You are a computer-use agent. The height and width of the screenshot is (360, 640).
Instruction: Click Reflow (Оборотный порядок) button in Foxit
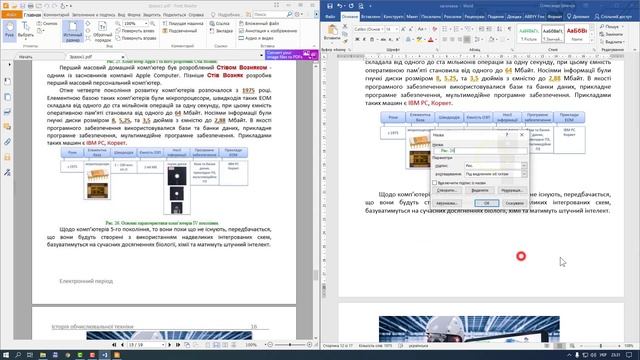pos(102,32)
